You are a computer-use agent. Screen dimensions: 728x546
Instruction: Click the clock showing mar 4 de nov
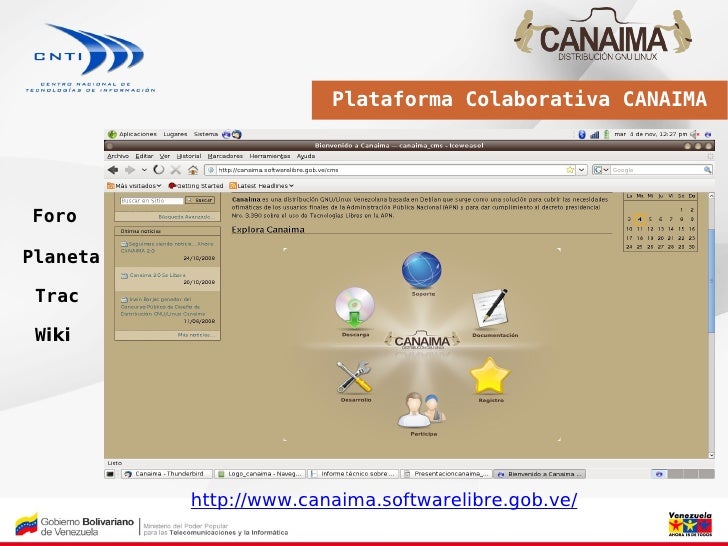[x=651, y=134]
